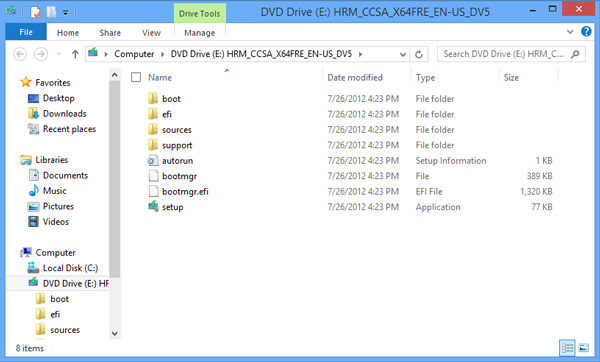Open the Customize Quick Access Toolbar arrow
The image size is (600, 362).
pyautogui.click(x=65, y=13)
